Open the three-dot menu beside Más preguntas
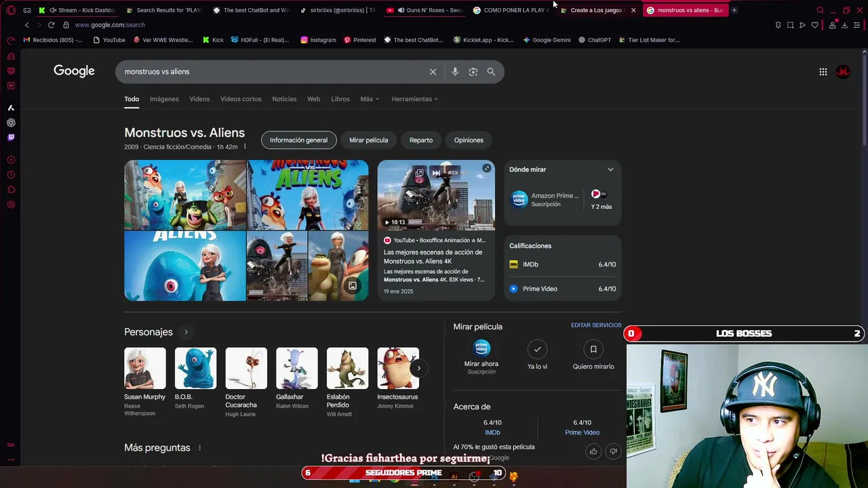 point(199,448)
